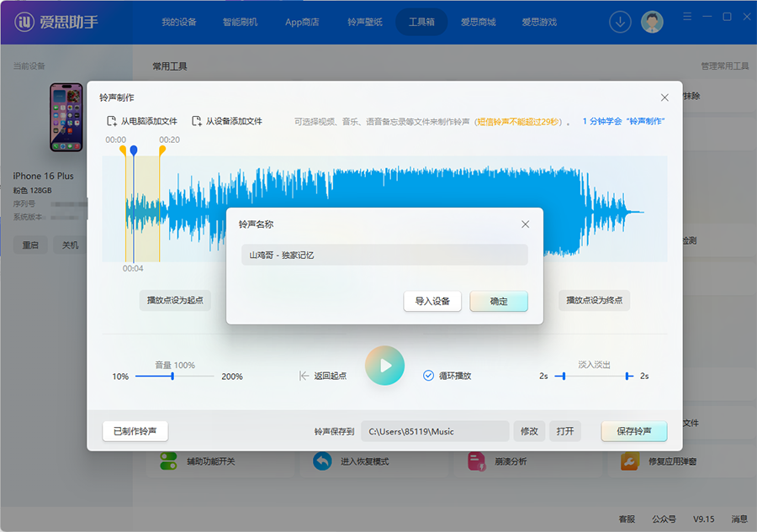
Task: Click 从电脑添加文件 file icon
Action: point(112,121)
